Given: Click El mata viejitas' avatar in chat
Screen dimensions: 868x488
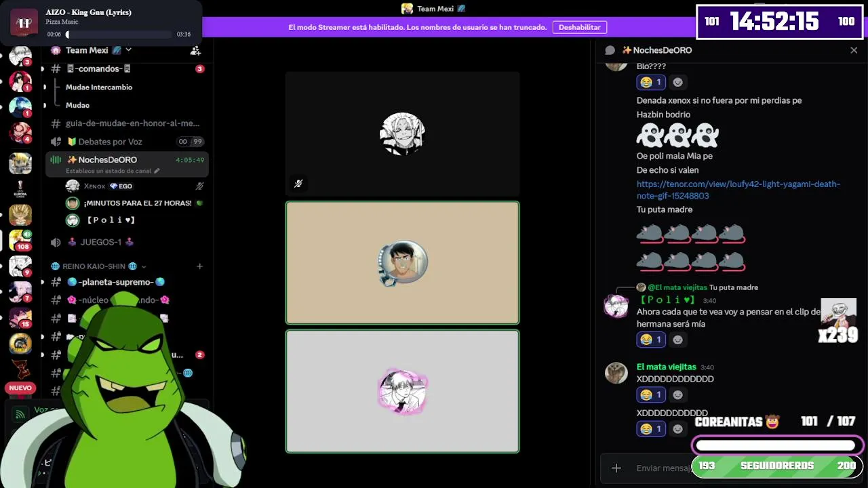Looking at the screenshot, I should [x=616, y=373].
